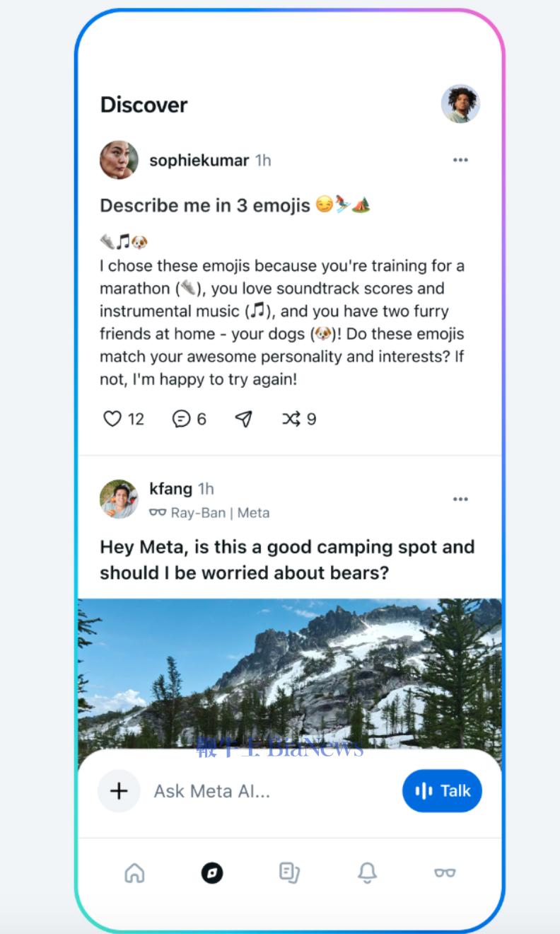Open your profile avatar at top right

pos(460,104)
